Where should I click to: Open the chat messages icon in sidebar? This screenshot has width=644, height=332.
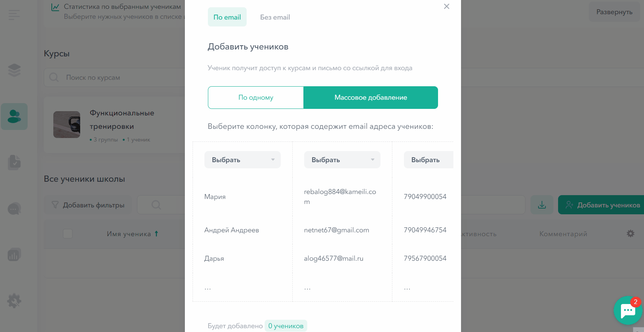point(14,209)
